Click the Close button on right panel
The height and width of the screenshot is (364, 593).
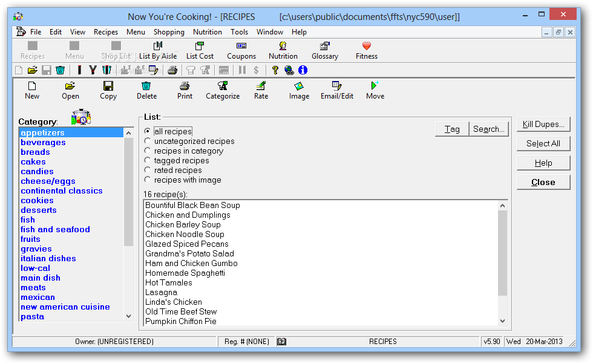pyautogui.click(x=543, y=182)
